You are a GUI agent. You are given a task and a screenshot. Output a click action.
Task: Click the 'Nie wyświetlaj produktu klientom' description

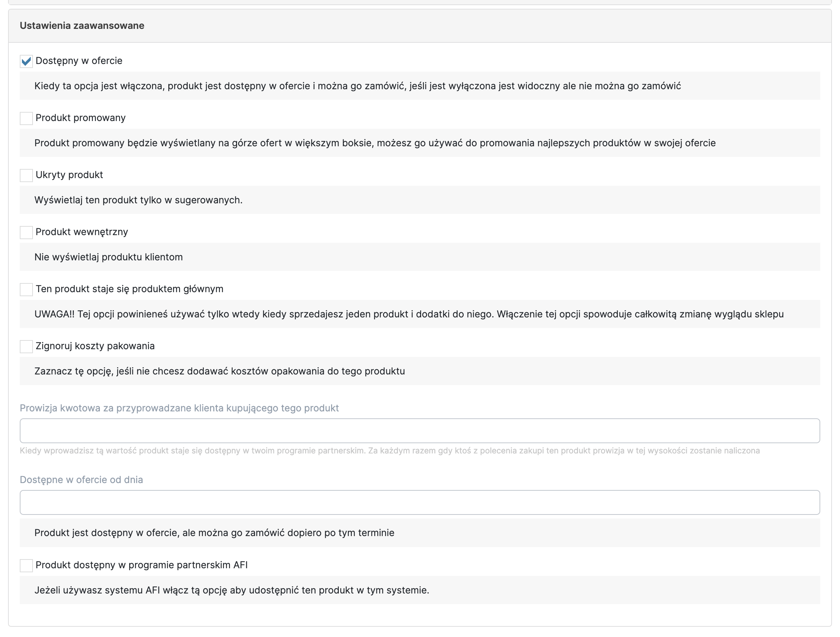click(109, 257)
